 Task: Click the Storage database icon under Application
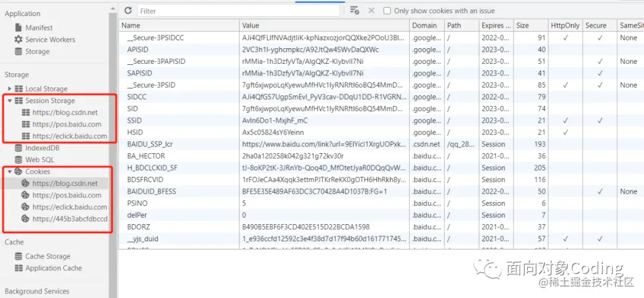(18, 52)
